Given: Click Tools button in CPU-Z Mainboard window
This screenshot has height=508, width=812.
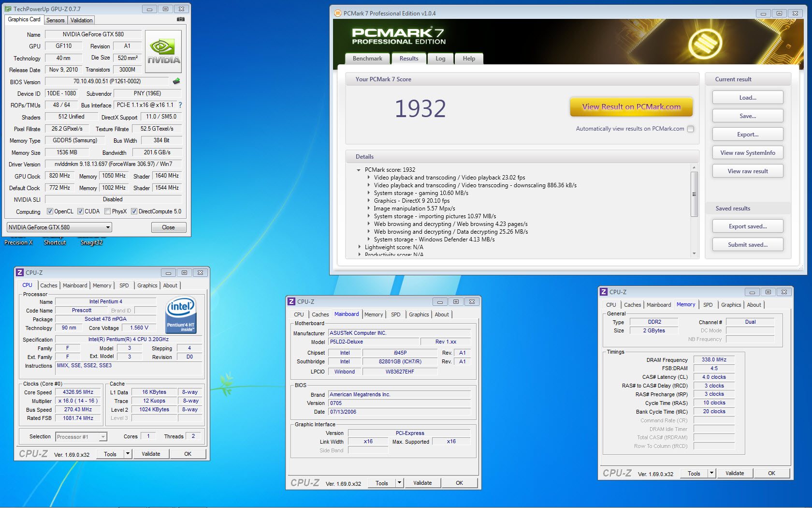Looking at the screenshot, I should (x=382, y=483).
